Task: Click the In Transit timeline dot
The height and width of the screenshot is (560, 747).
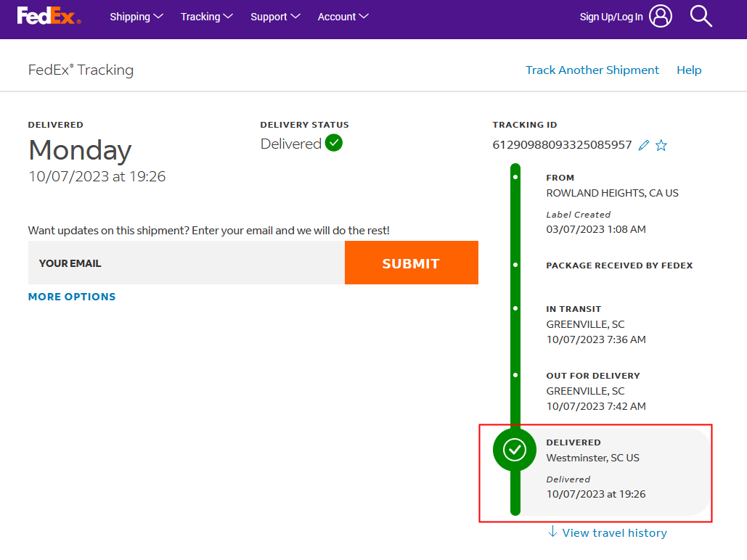Action: click(x=515, y=308)
